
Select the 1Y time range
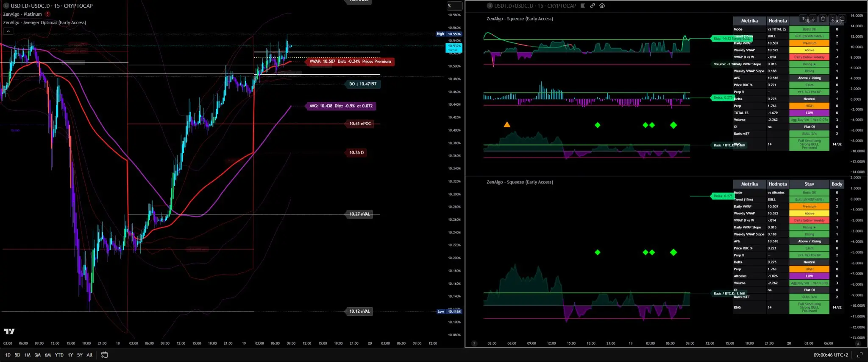70,355
